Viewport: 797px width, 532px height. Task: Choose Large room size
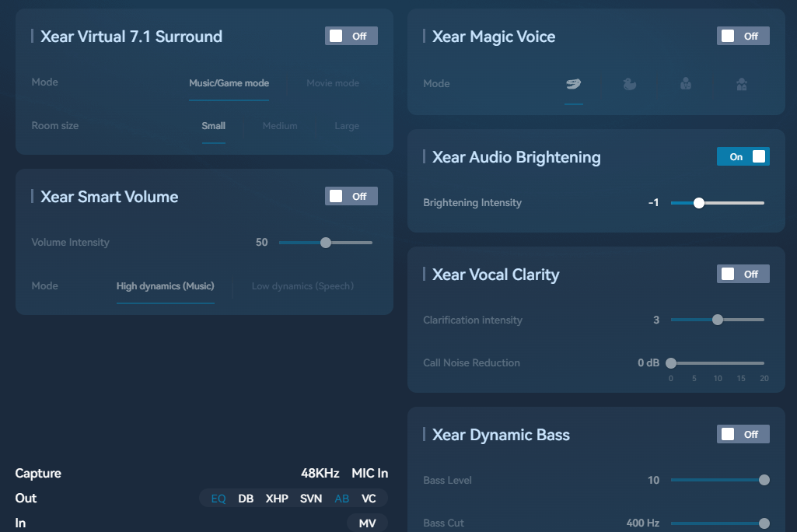click(347, 126)
